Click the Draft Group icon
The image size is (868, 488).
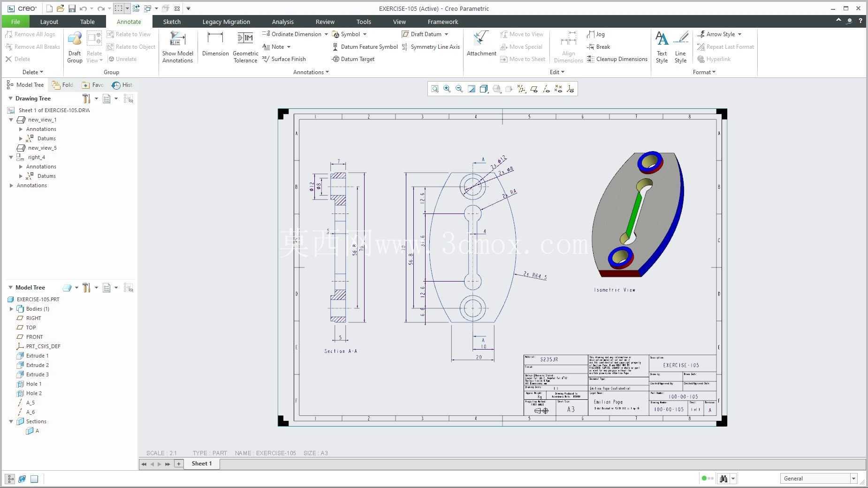click(75, 47)
